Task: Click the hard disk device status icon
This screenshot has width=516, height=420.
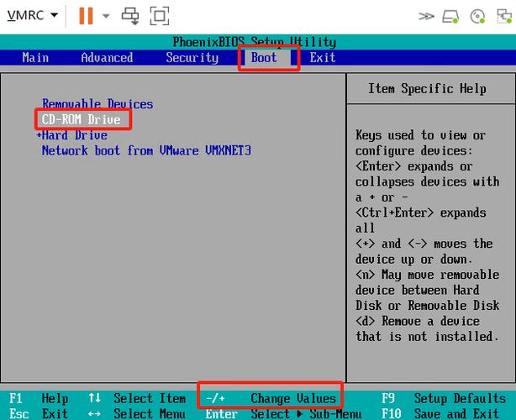Action: coord(451,15)
